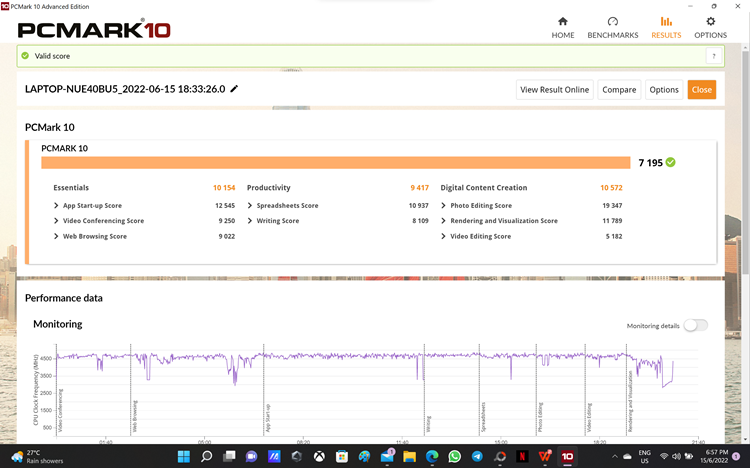Open Netflix from the taskbar

[x=522, y=456]
